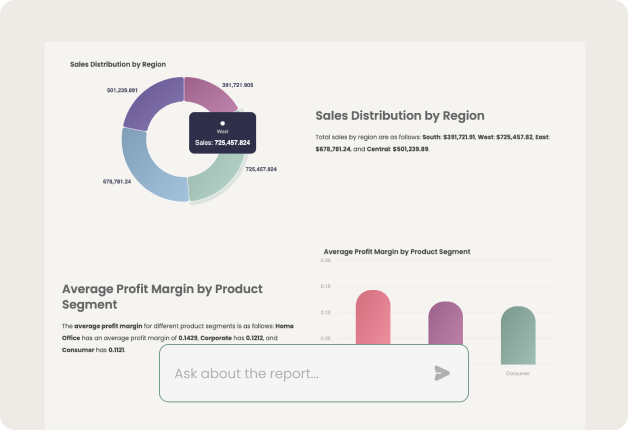
Task: Click the 678,781.24 donut data label
Action: (x=117, y=182)
